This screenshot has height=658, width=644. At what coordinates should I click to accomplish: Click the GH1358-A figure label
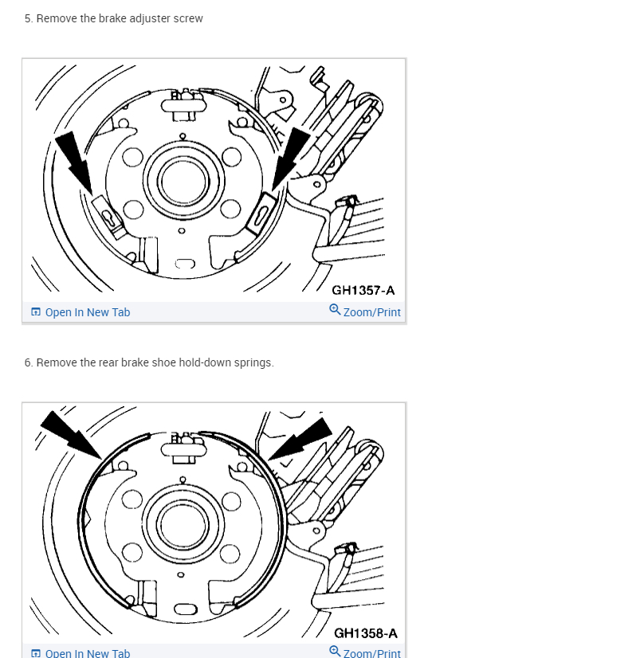tap(365, 633)
